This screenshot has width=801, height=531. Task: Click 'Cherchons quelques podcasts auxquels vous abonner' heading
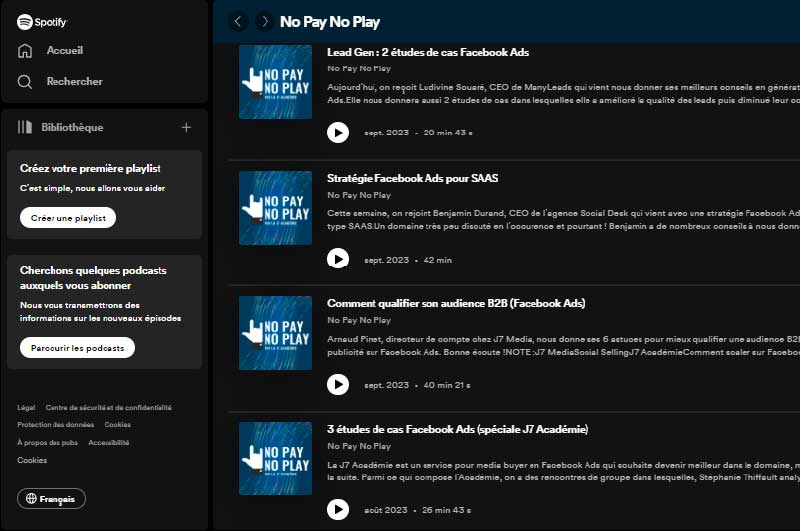93,278
